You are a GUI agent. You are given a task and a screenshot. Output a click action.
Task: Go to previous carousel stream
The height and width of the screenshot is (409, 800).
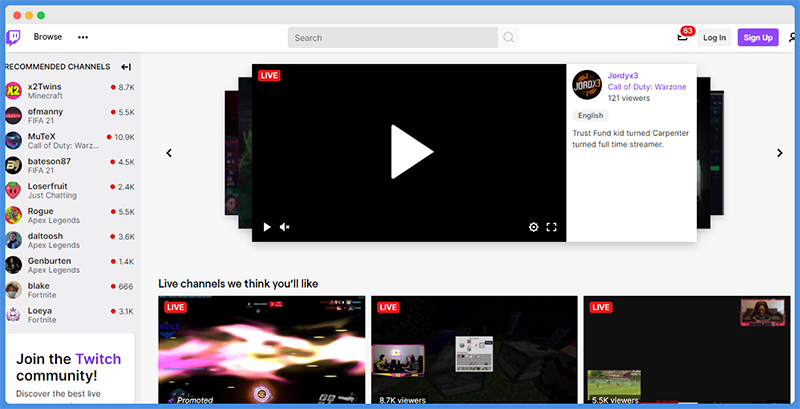point(169,153)
